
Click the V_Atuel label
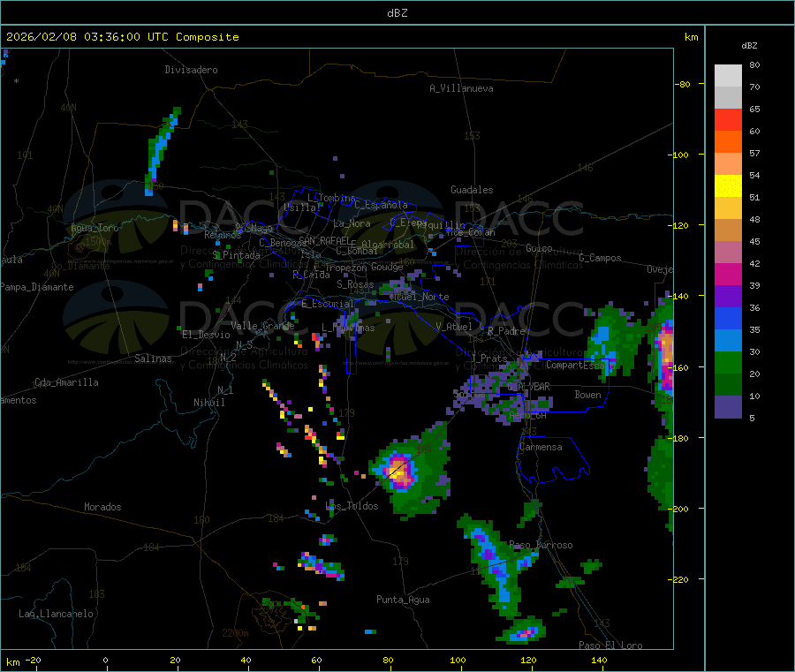tap(454, 327)
